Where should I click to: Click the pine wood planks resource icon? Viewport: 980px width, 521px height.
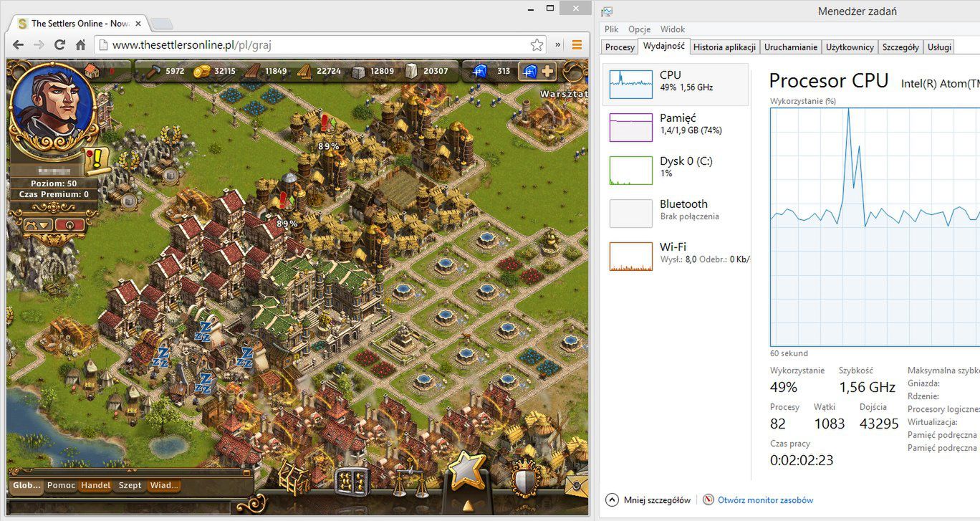(x=253, y=71)
